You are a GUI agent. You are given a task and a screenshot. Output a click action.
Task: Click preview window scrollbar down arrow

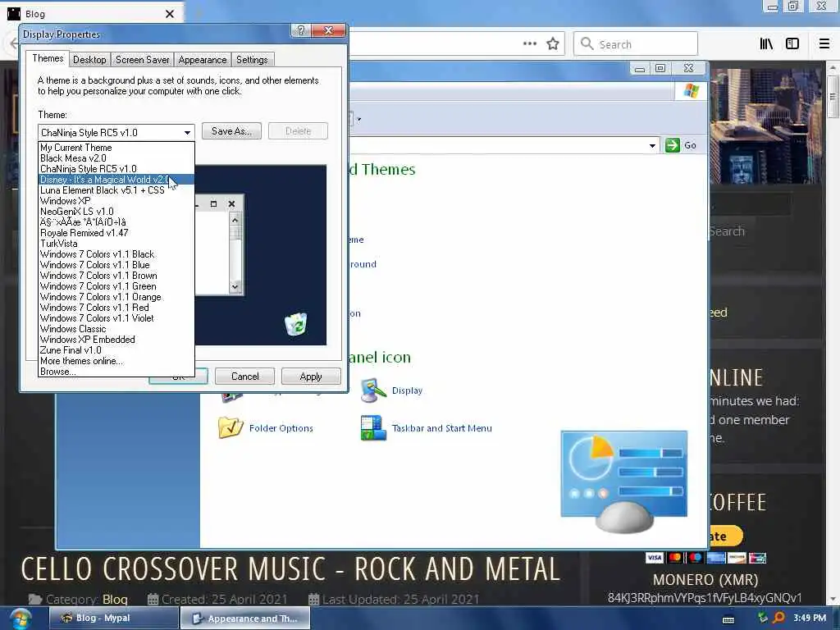point(235,286)
